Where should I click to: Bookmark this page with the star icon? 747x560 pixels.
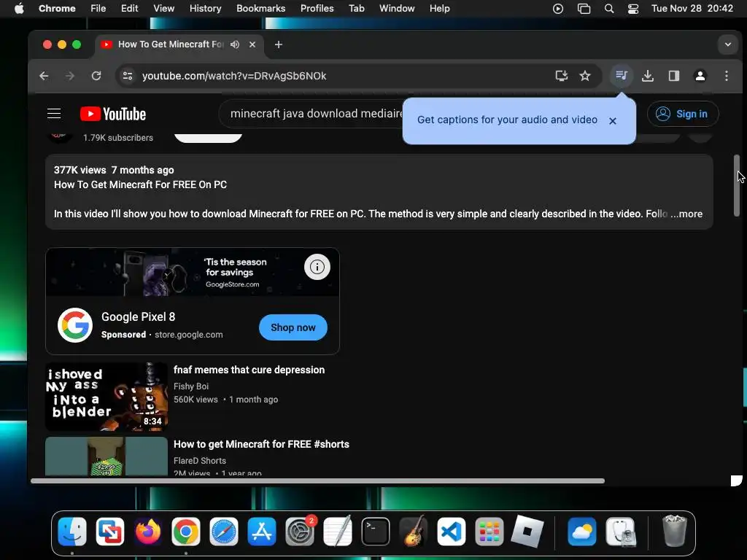(x=585, y=76)
